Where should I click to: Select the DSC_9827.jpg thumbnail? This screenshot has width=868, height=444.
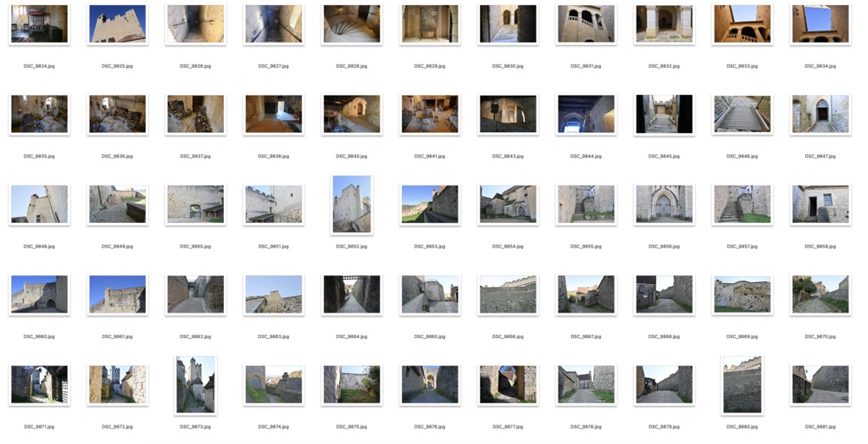pos(274,24)
